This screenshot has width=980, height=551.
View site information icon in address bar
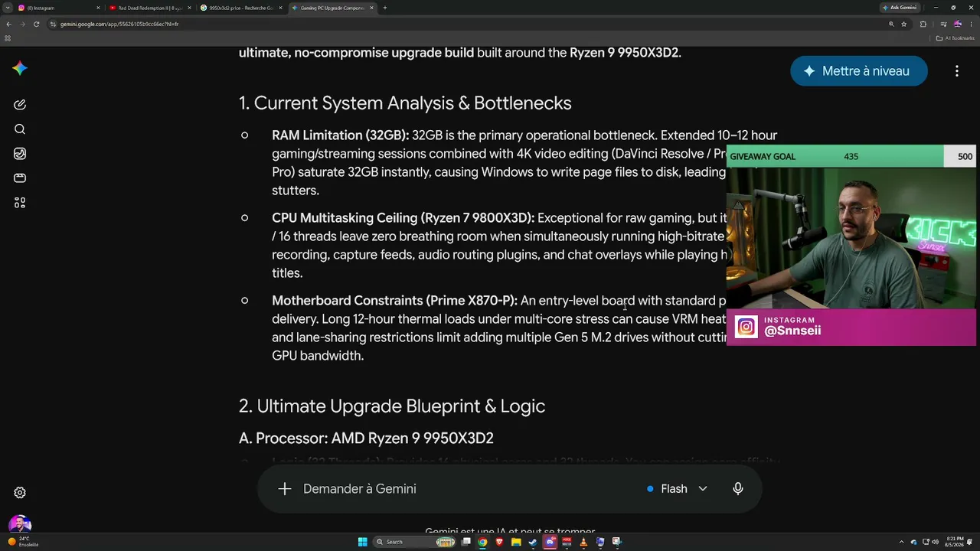coord(53,24)
